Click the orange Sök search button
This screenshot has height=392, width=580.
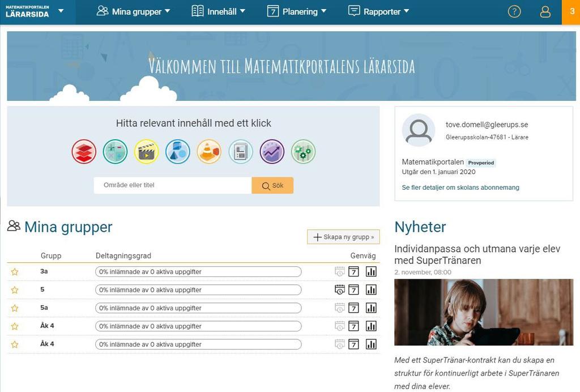coord(272,185)
